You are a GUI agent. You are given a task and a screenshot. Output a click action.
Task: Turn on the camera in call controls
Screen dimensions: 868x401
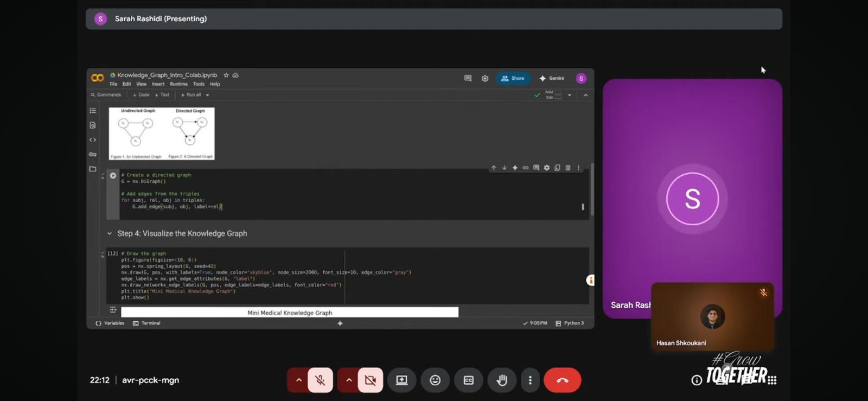tap(371, 380)
